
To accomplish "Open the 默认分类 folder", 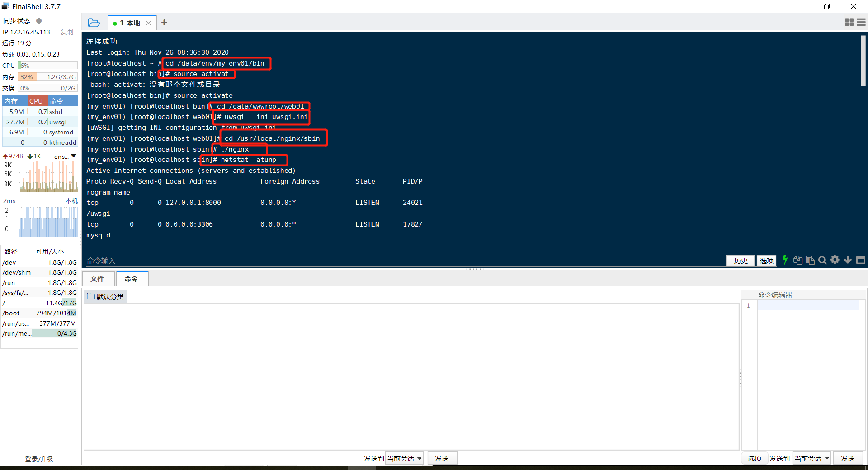I will click(105, 297).
